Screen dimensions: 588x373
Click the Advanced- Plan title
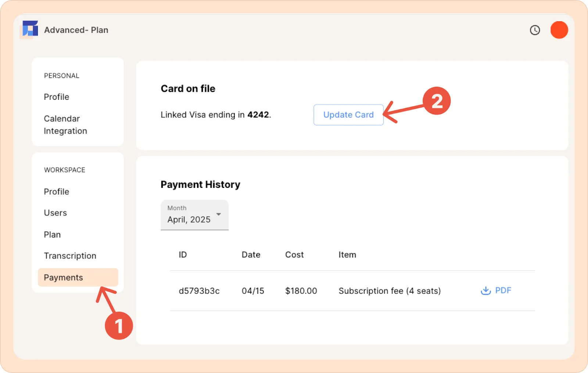click(x=76, y=30)
